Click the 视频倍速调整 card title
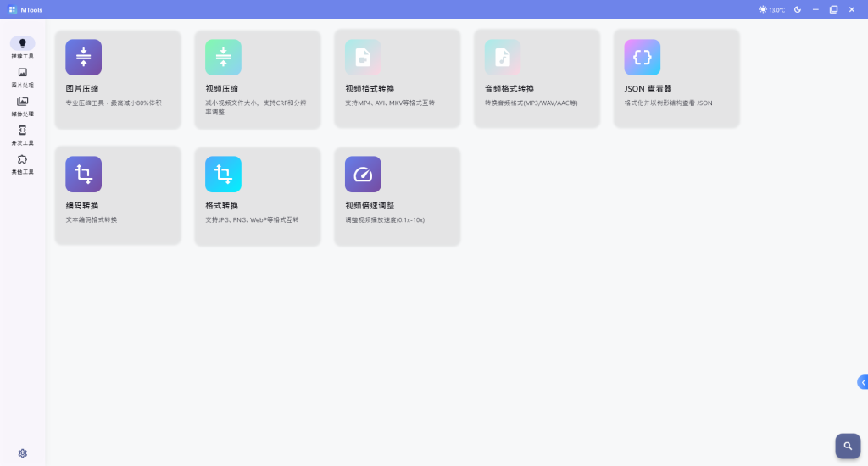This screenshot has width=868, height=466. coord(370,206)
